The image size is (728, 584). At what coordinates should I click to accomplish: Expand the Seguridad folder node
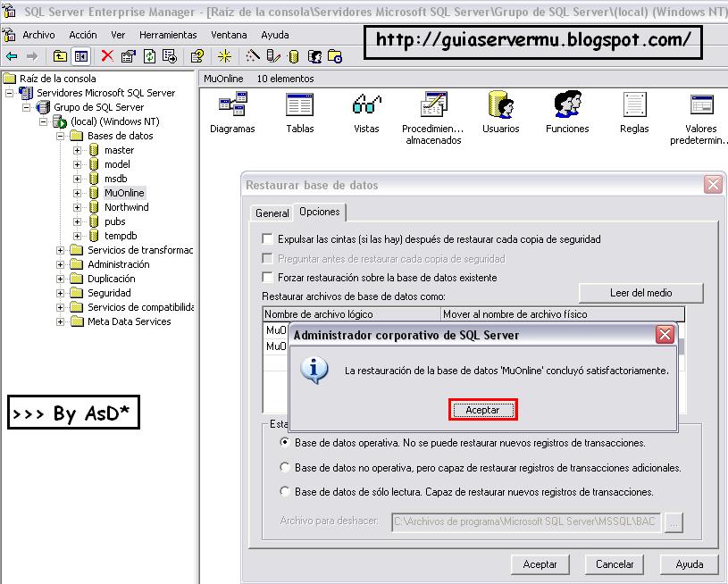tap(61, 293)
